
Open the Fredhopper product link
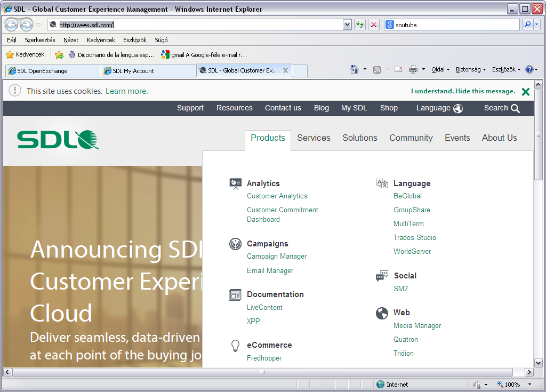tap(264, 358)
